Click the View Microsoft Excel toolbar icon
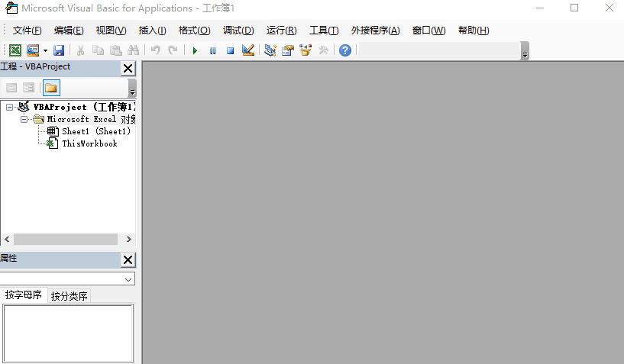624x364 pixels. (x=15, y=50)
